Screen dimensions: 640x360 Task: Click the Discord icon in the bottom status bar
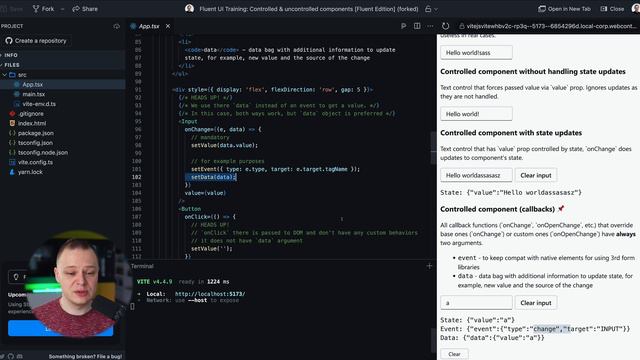(x=19, y=356)
